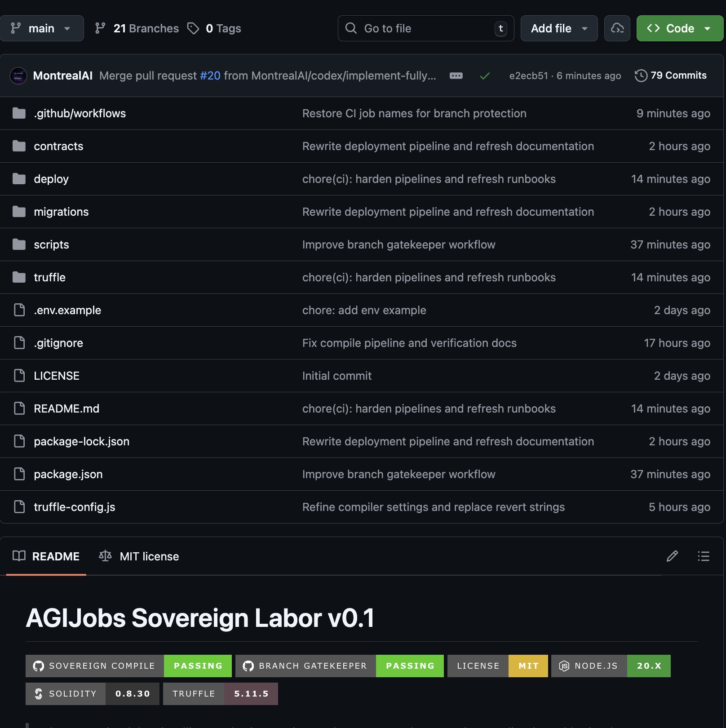Open the truffle-config.js file
The width and height of the screenshot is (726, 728).
coord(75,507)
